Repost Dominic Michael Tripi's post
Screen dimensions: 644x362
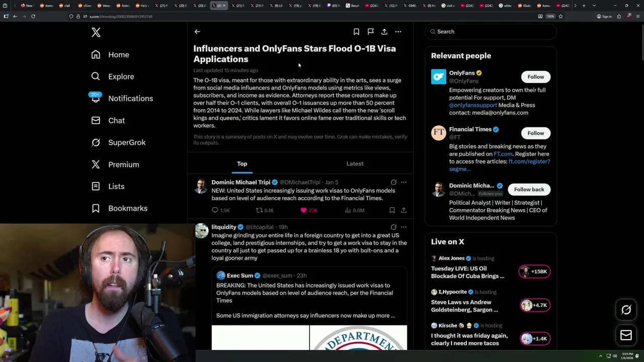pyautogui.click(x=265, y=210)
